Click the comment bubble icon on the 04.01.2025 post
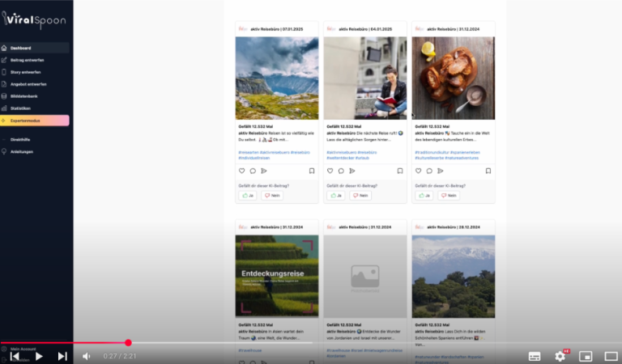This screenshot has height=364, width=622. pyautogui.click(x=341, y=171)
